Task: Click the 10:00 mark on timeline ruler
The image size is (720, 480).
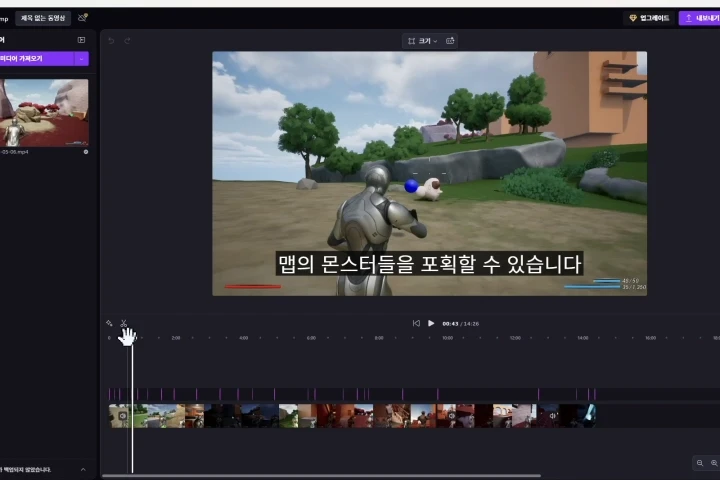Action: [447, 338]
